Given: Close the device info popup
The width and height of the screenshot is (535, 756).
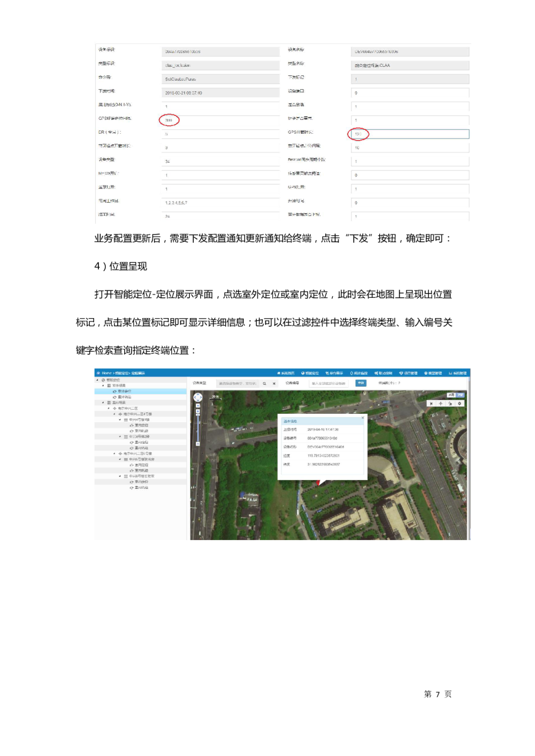Looking at the screenshot, I should 362,418.
